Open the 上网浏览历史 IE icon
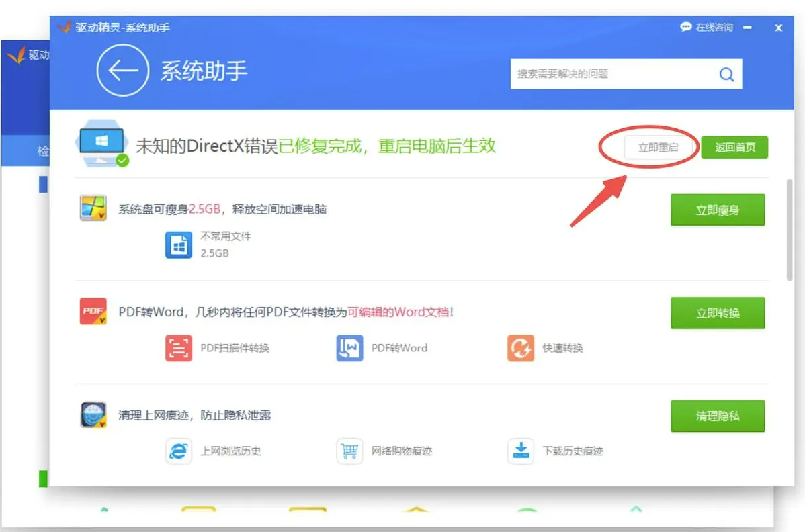Image resolution: width=805 pixels, height=532 pixels. pyautogui.click(x=179, y=451)
